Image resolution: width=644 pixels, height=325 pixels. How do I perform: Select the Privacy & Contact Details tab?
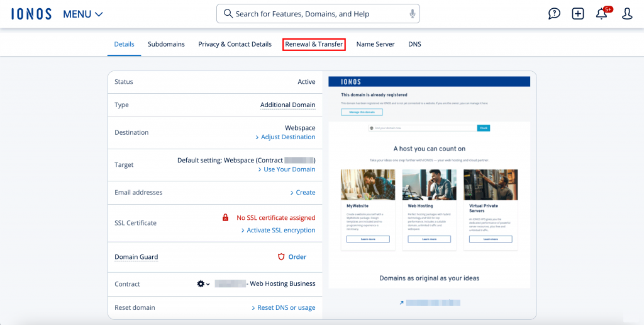pyautogui.click(x=235, y=44)
